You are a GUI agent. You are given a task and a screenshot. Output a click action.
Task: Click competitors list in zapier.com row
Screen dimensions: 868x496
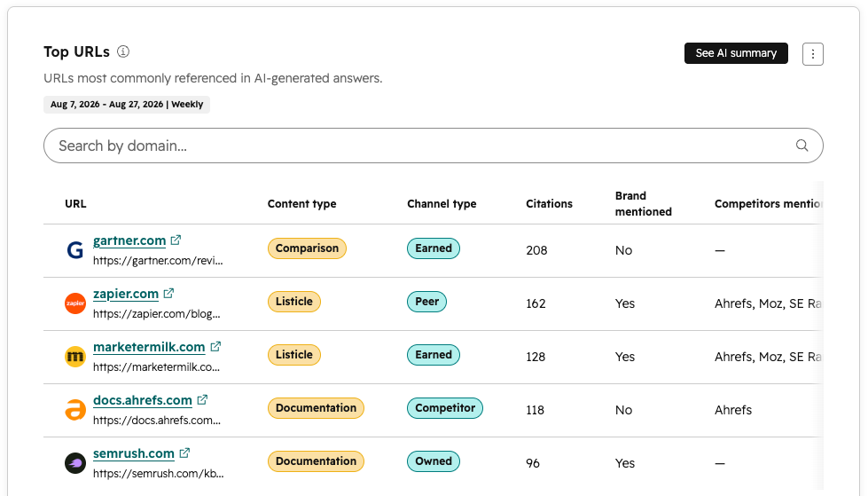tap(769, 303)
